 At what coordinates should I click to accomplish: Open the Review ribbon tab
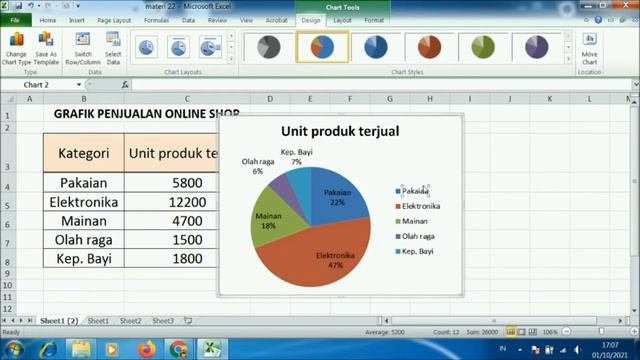[x=217, y=20]
